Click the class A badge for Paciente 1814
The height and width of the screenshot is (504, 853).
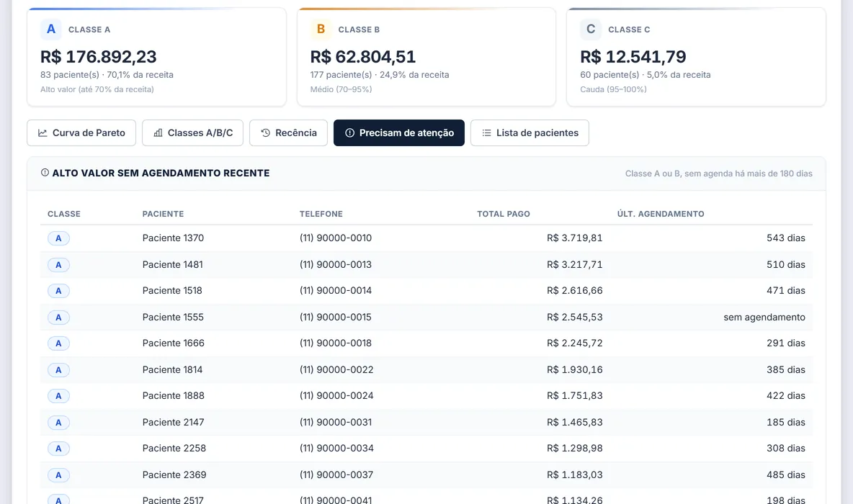pos(59,370)
